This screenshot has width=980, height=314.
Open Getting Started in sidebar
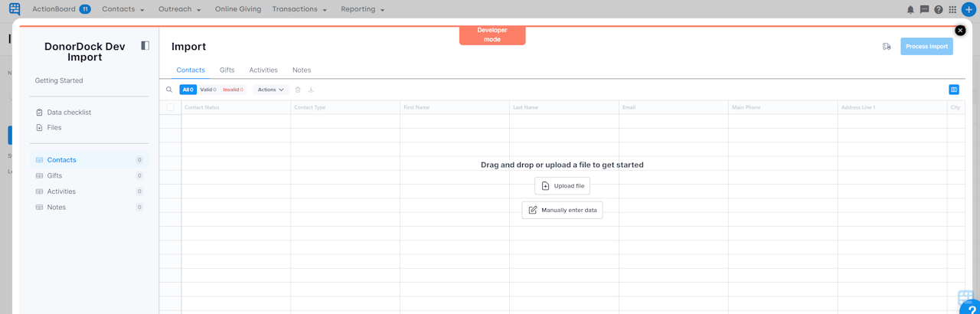(x=59, y=80)
